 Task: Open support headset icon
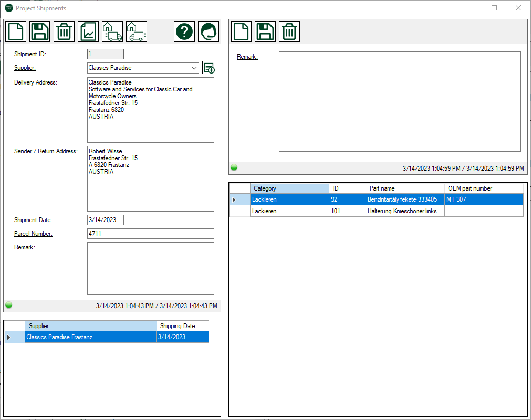pos(209,31)
